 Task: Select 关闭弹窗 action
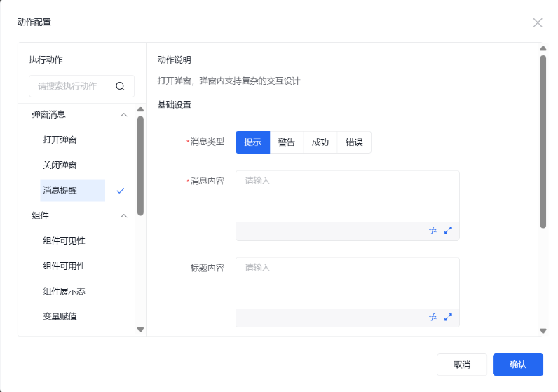pos(60,165)
